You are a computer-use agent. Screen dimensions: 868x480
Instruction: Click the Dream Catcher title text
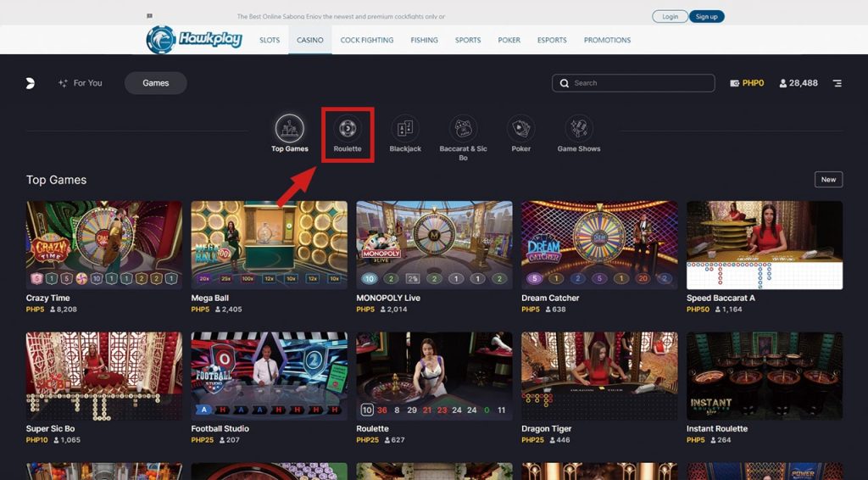click(x=550, y=298)
